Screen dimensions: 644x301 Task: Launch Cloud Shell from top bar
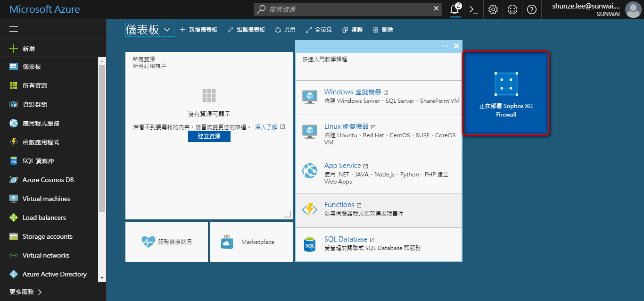[474, 9]
